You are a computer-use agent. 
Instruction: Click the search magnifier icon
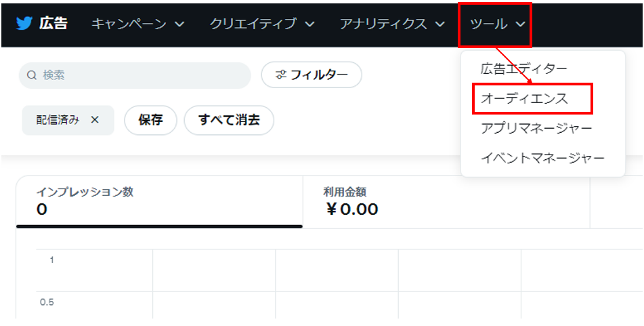[31, 75]
